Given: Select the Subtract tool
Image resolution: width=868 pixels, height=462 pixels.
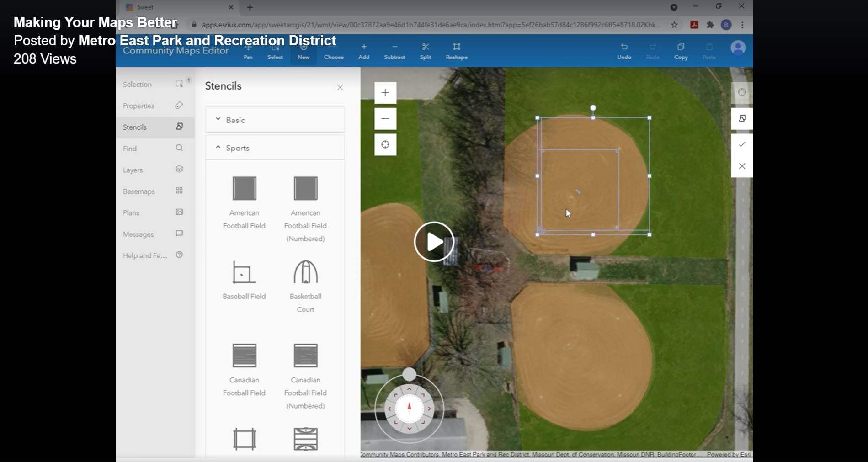Looking at the screenshot, I should [394, 51].
